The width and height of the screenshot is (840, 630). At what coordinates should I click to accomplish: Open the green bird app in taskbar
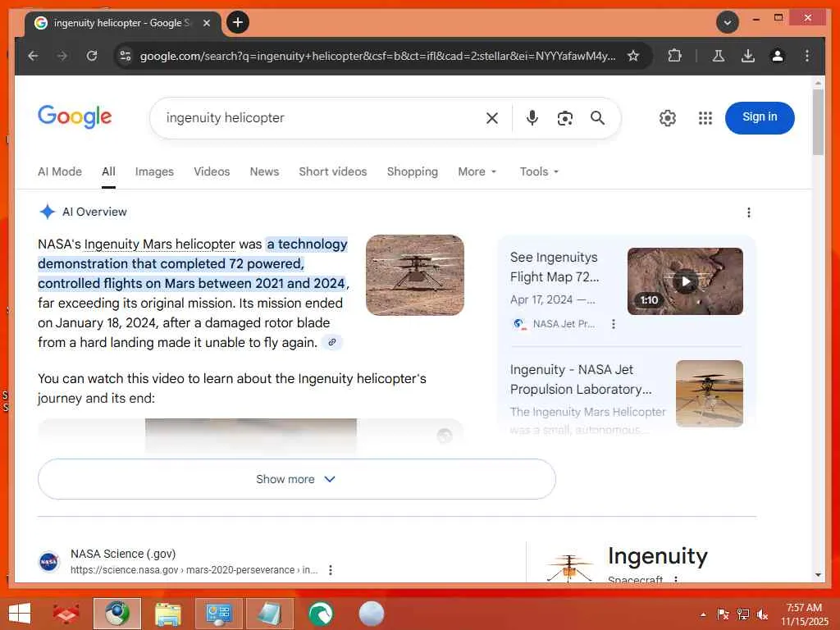321,614
